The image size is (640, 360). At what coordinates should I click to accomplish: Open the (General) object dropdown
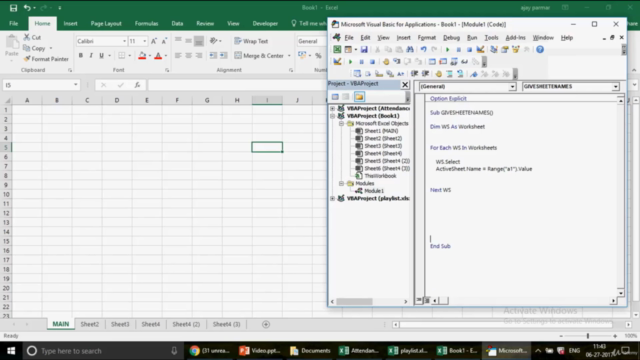click(512, 87)
